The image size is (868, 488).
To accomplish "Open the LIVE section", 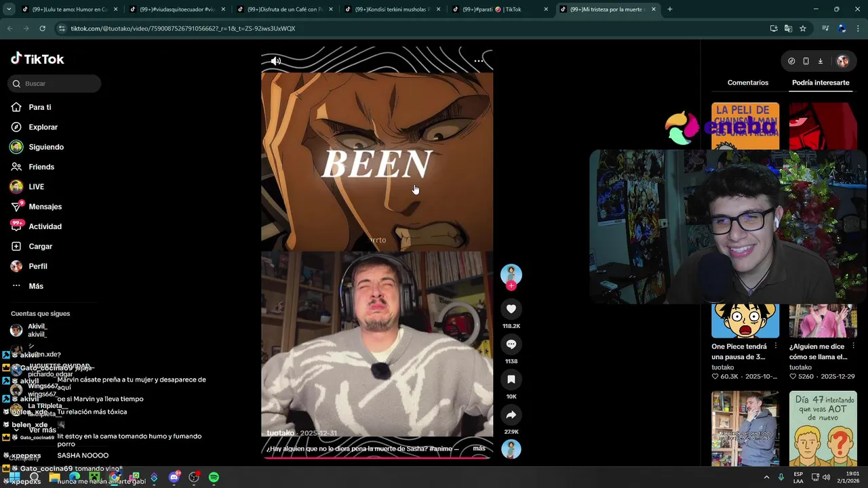I will 27,186.
